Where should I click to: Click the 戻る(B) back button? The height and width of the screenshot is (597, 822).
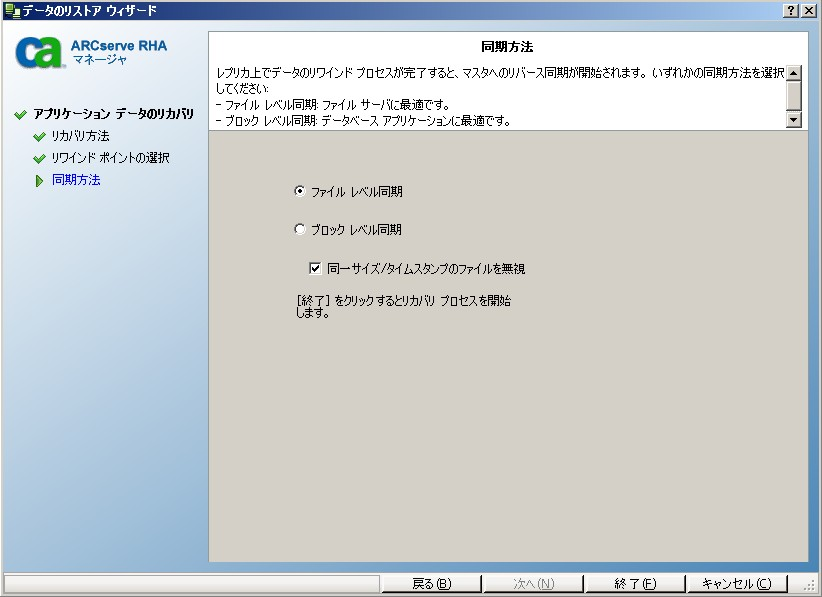431,583
